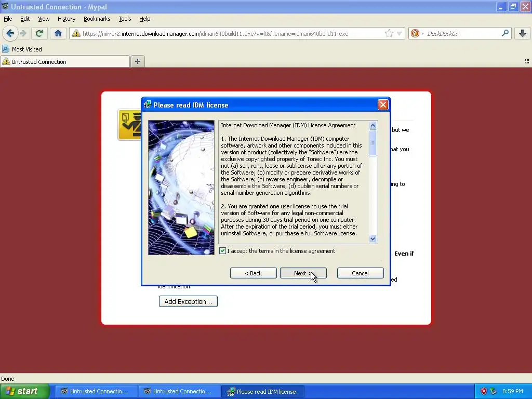Switch to first Untrusted Connection taskbar item
Image resolution: width=532 pixels, height=399 pixels.
pos(96,391)
